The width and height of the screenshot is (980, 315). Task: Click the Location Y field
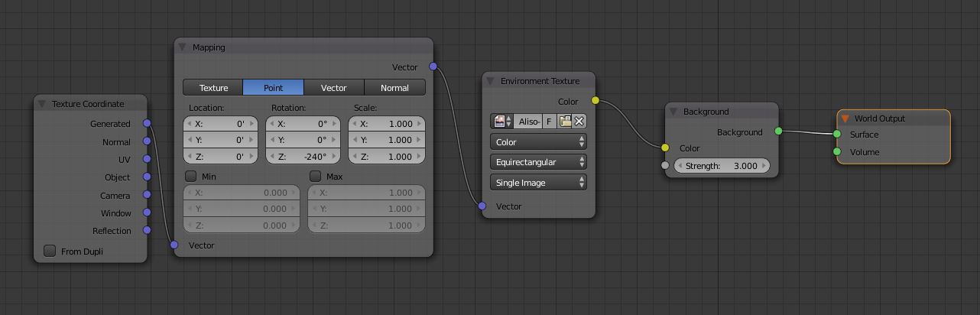(219, 140)
